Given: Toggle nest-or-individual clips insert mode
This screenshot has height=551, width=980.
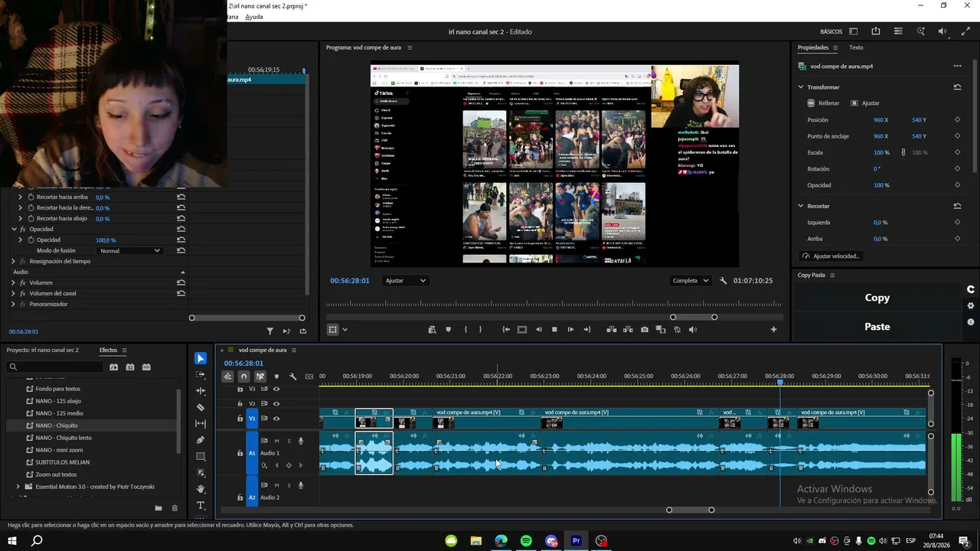Looking at the screenshot, I should [x=227, y=377].
